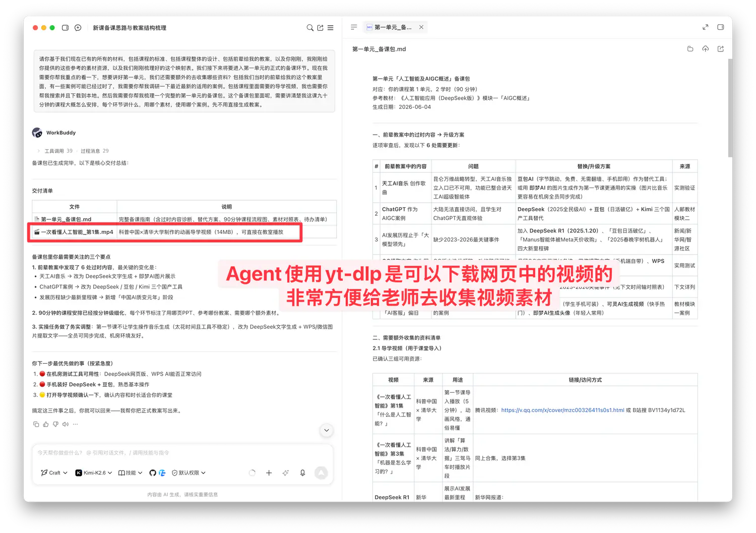The image size is (756, 533).
Task: Enhance the prompt with the sparkle icon
Action: [286, 473]
